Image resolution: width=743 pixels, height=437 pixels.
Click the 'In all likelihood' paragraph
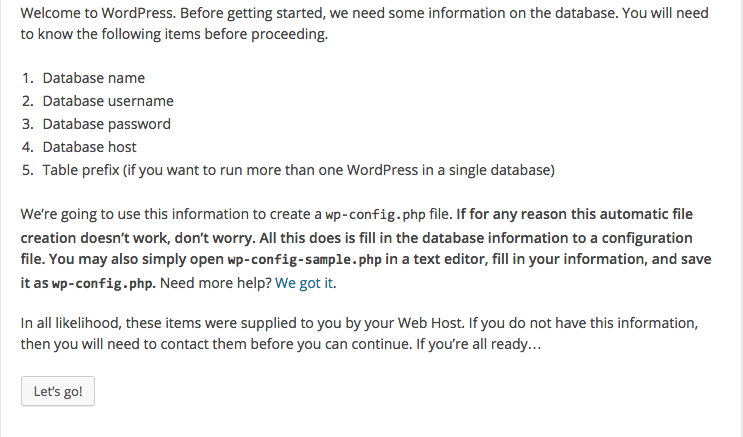pyautogui.click(x=359, y=333)
